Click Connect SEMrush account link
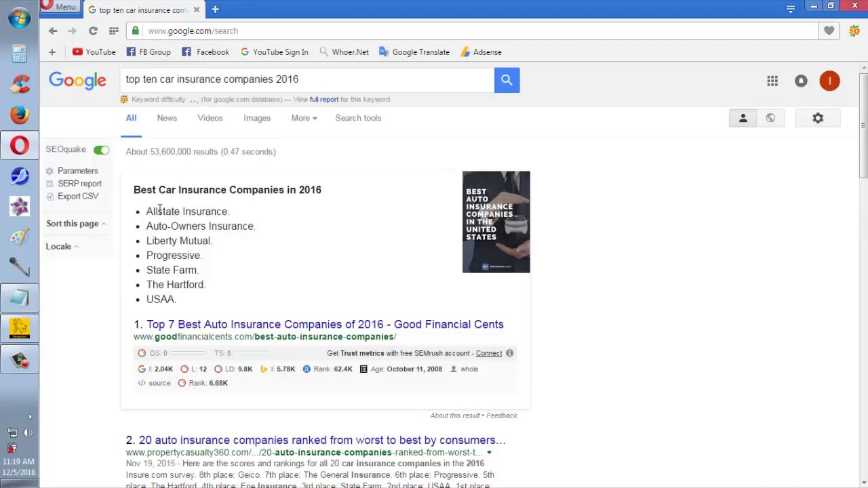This screenshot has width=868, height=488. [489, 353]
